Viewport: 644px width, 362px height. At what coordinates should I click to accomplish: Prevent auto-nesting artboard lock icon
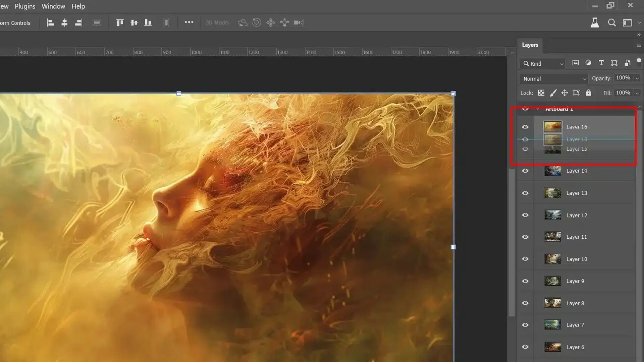click(x=576, y=93)
